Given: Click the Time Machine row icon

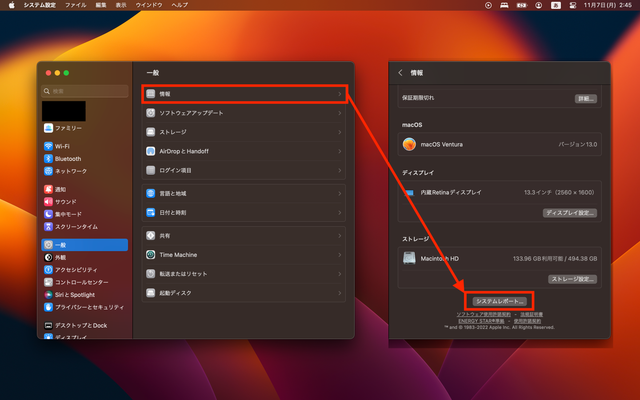Looking at the screenshot, I should [151, 255].
